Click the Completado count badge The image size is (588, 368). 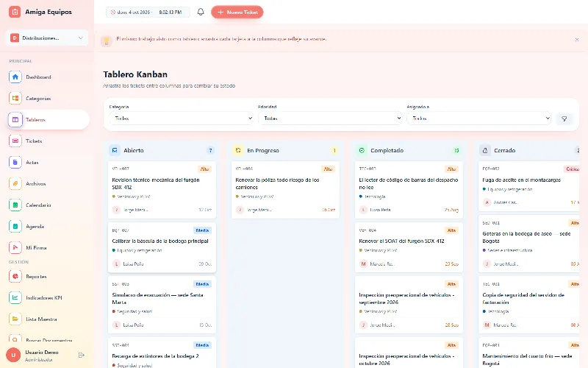pyautogui.click(x=456, y=151)
